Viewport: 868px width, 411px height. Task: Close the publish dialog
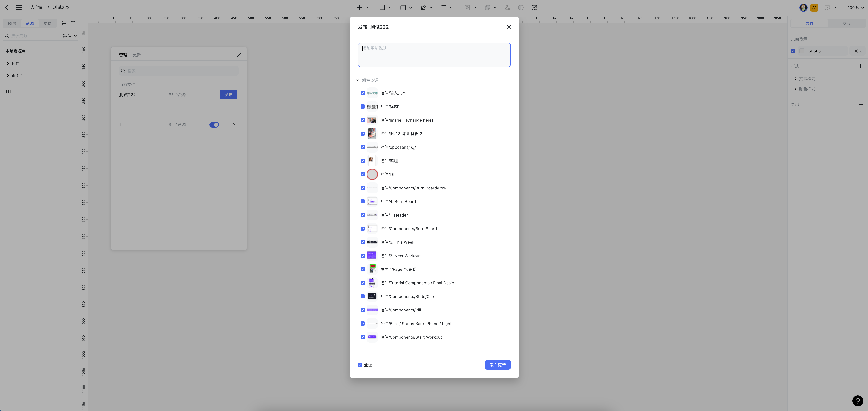509,27
